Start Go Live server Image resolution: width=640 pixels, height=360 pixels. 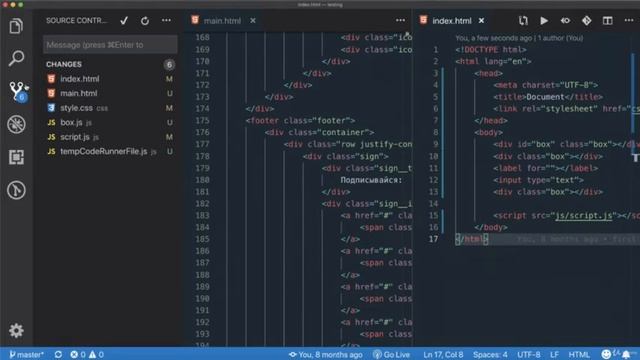pyautogui.click(x=391, y=354)
